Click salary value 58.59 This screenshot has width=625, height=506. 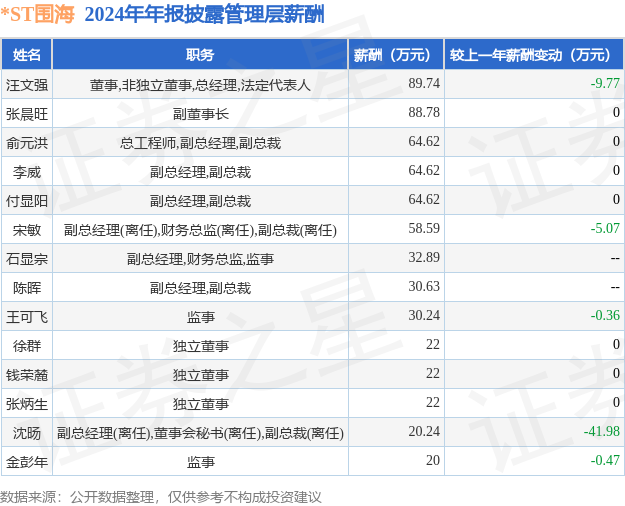pyautogui.click(x=424, y=228)
